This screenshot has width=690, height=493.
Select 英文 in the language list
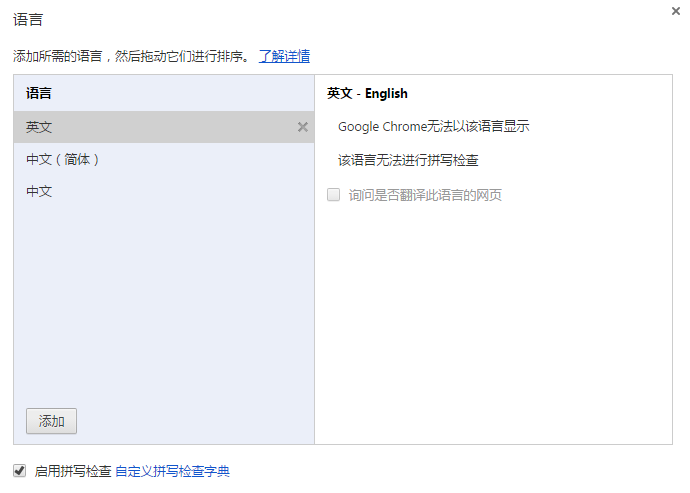pos(164,127)
